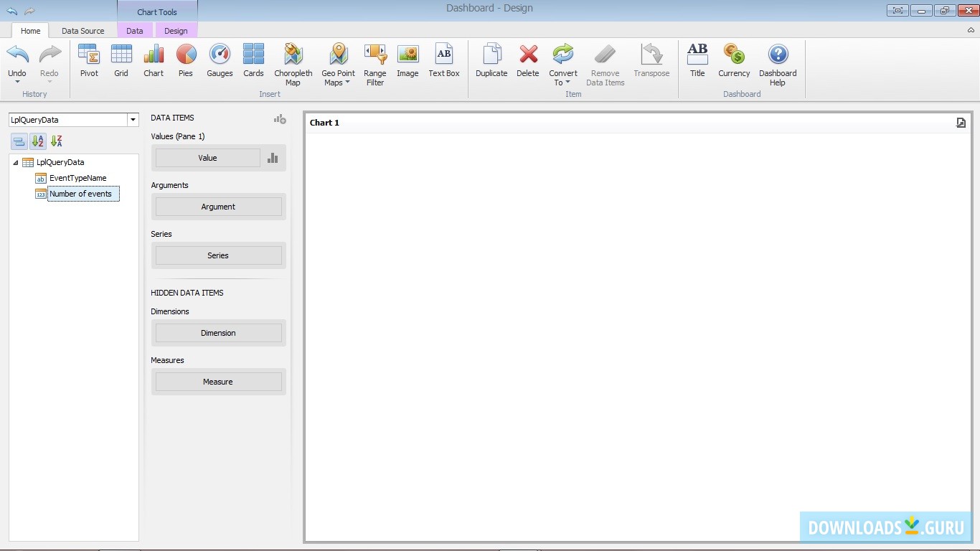Click the Convert To icon
The image size is (980, 551).
tap(563, 55)
